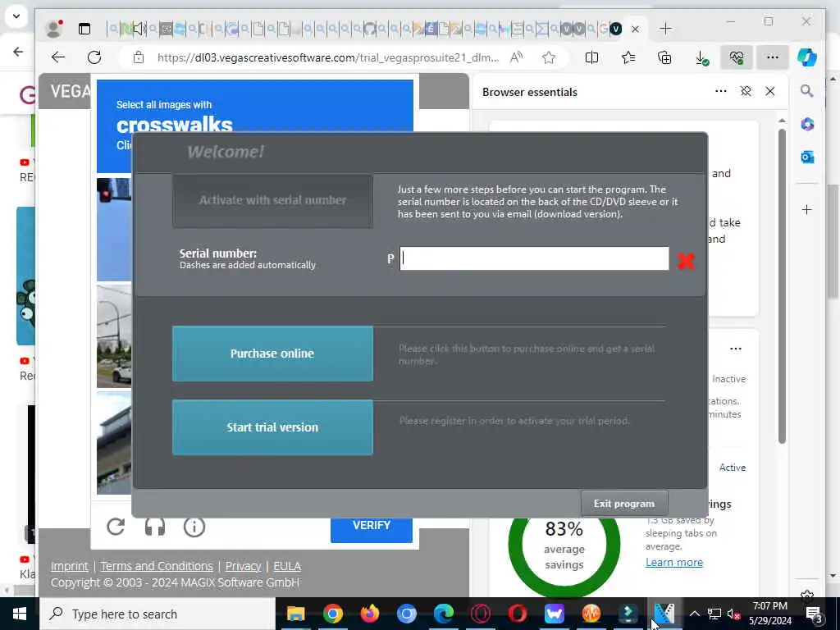The width and height of the screenshot is (840, 630).
Task: Open the Copilot icon in Edge
Action: click(x=807, y=57)
